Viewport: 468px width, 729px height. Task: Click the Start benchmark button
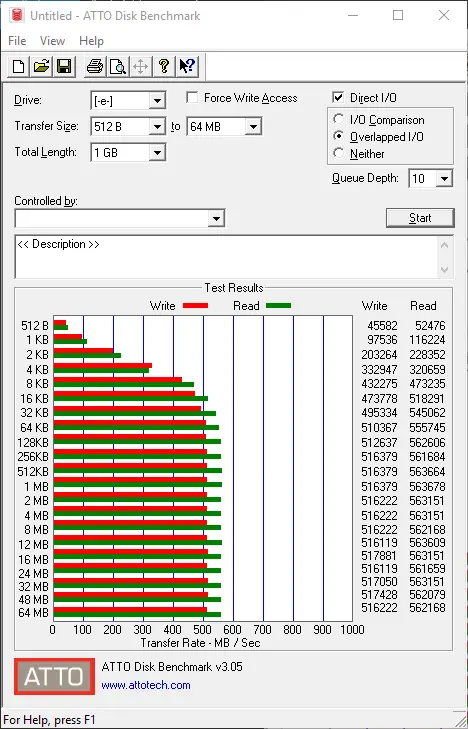420,218
